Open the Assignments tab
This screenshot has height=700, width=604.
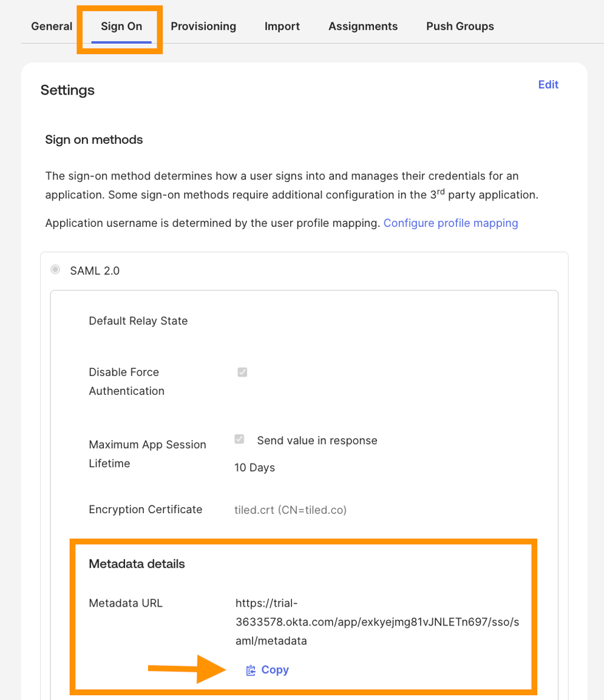(x=363, y=26)
